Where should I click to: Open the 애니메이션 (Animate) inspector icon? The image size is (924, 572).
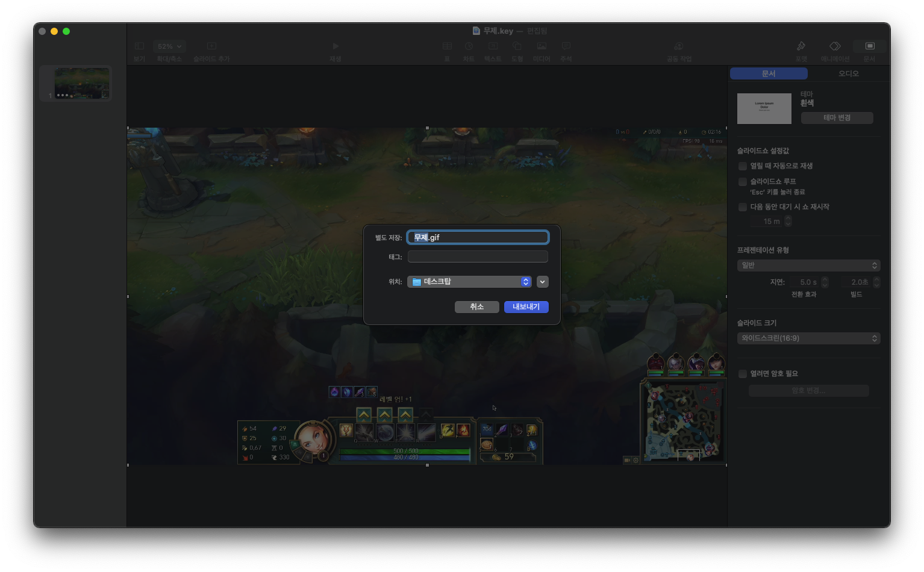point(835,46)
